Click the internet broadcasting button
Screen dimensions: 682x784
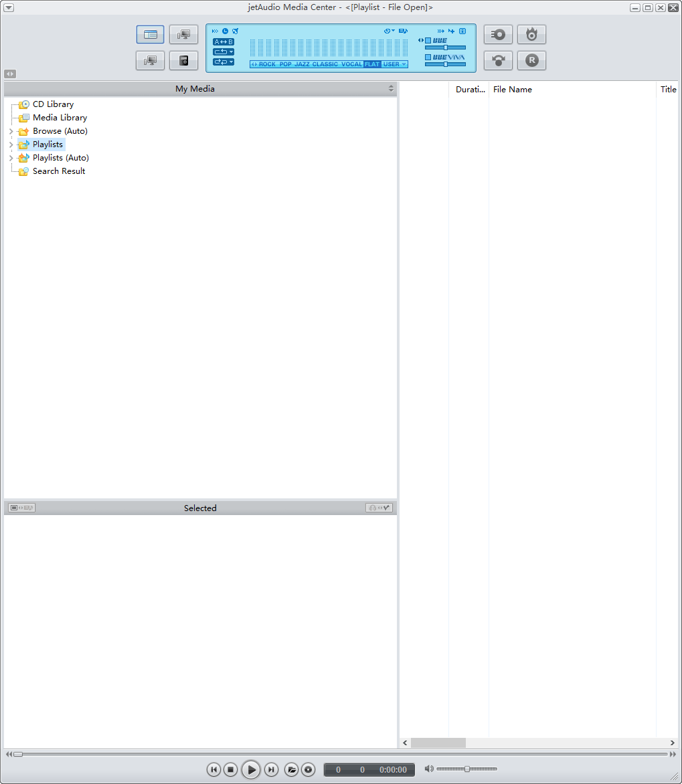[x=498, y=60]
